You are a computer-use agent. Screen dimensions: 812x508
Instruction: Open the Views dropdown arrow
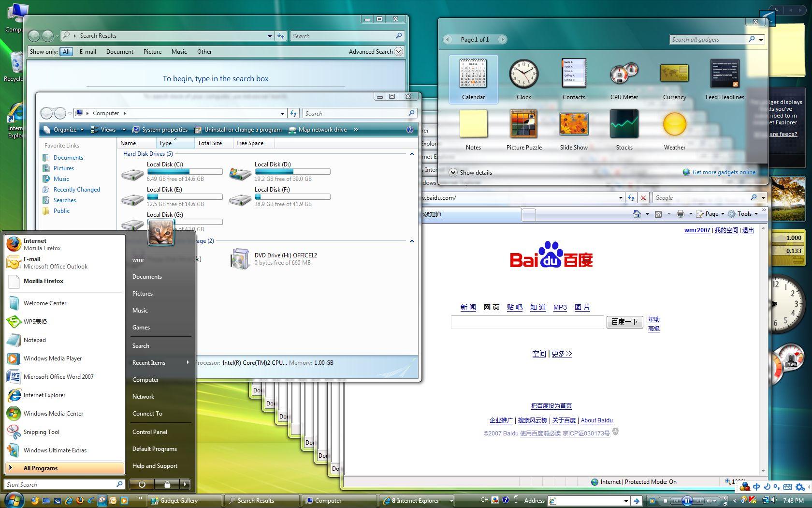click(124, 130)
